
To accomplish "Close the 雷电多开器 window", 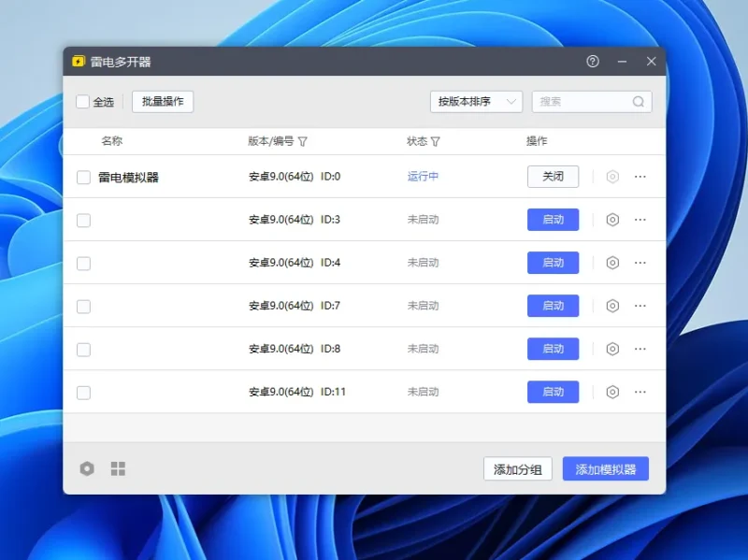I will pos(651,61).
